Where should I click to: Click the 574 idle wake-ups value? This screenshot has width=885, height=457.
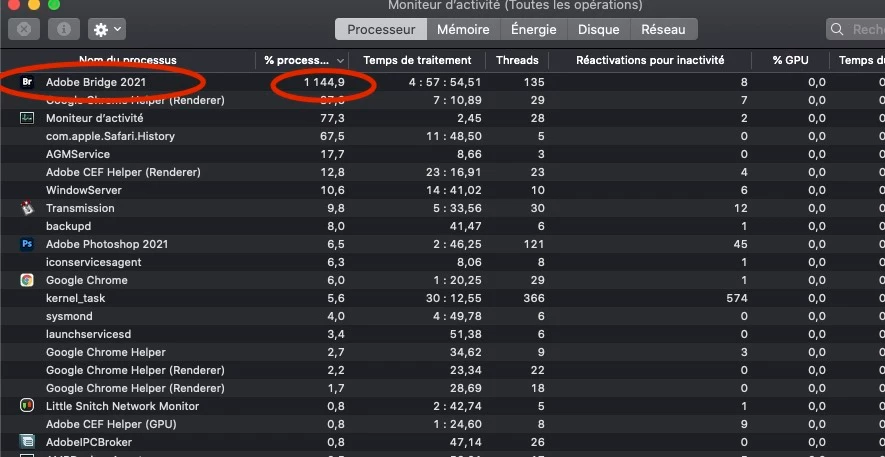737,298
